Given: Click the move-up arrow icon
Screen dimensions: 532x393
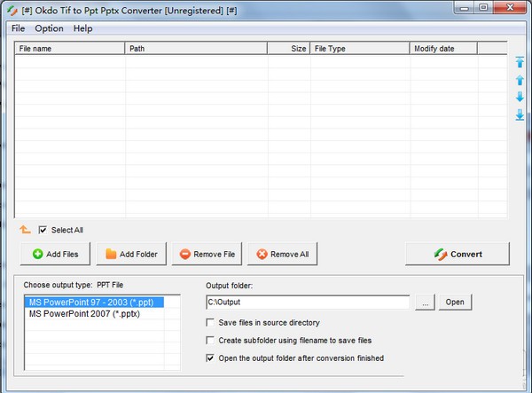Looking at the screenshot, I should click(x=520, y=80).
